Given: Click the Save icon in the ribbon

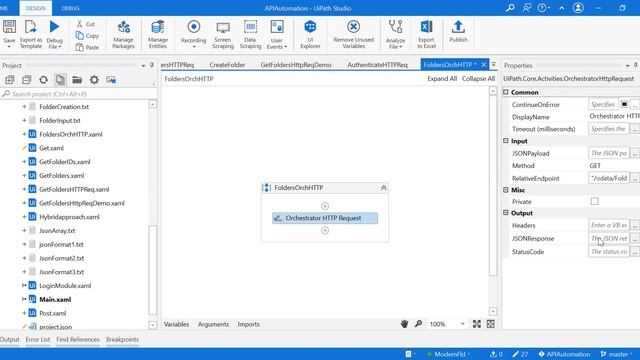Looking at the screenshot, I should coord(9,27).
